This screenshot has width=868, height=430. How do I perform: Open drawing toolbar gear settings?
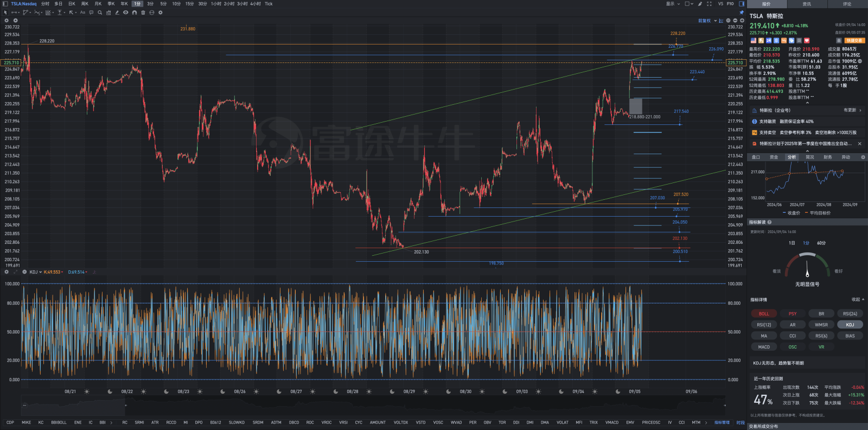pos(160,12)
